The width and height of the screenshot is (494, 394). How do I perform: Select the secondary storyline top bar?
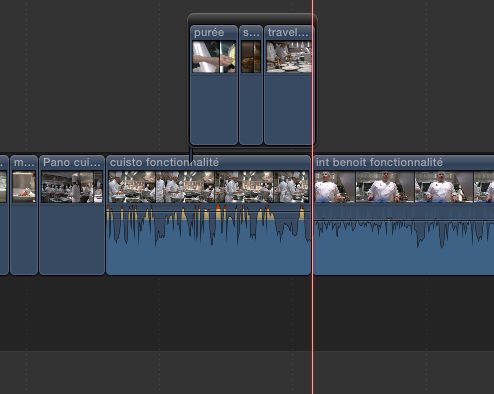(252, 19)
